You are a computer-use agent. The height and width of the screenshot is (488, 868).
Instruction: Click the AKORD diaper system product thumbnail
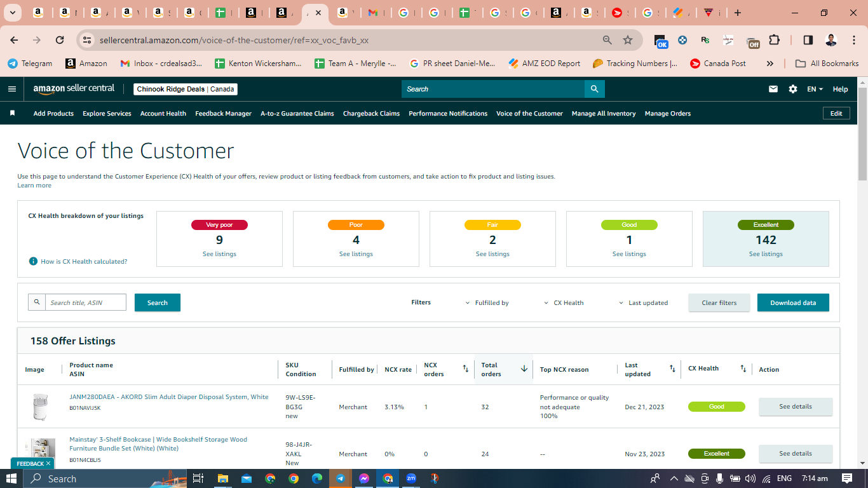[x=40, y=407]
